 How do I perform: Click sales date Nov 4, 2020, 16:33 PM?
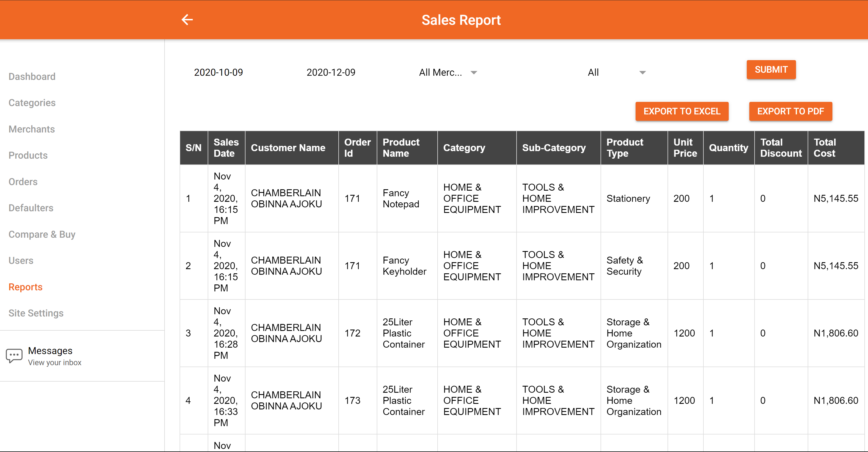[x=226, y=401]
